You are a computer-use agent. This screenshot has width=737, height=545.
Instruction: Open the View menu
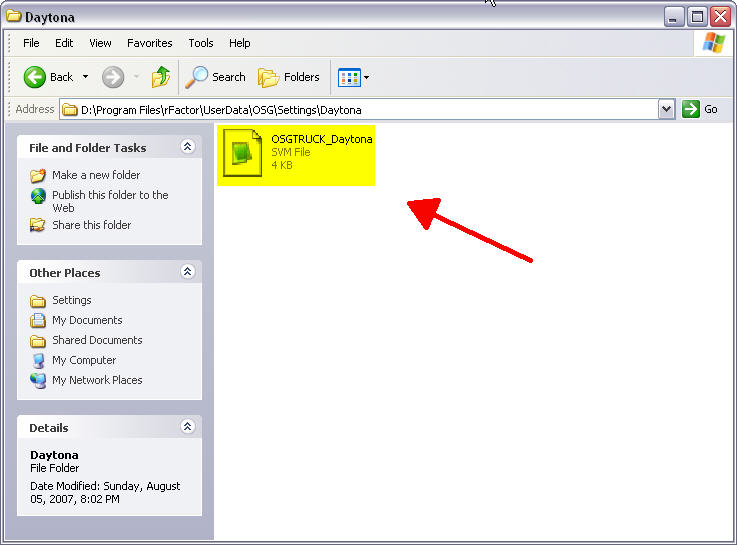(100, 43)
